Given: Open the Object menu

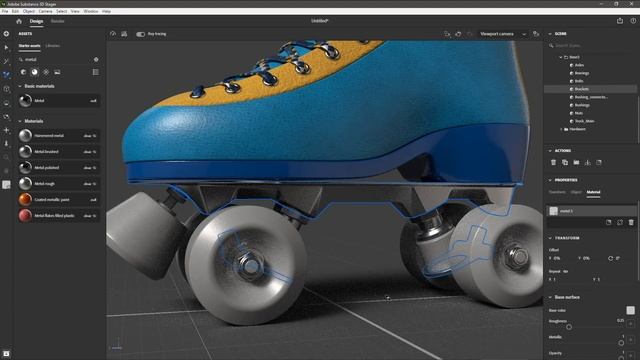Looking at the screenshot, I should [29, 11].
